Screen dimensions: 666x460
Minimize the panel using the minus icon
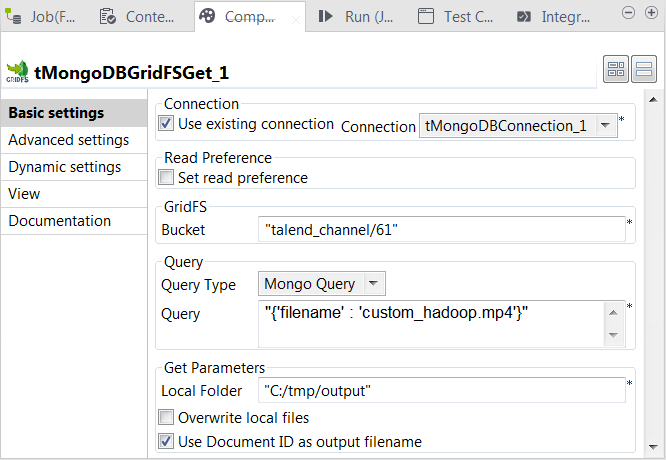pyautogui.click(x=627, y=13)
